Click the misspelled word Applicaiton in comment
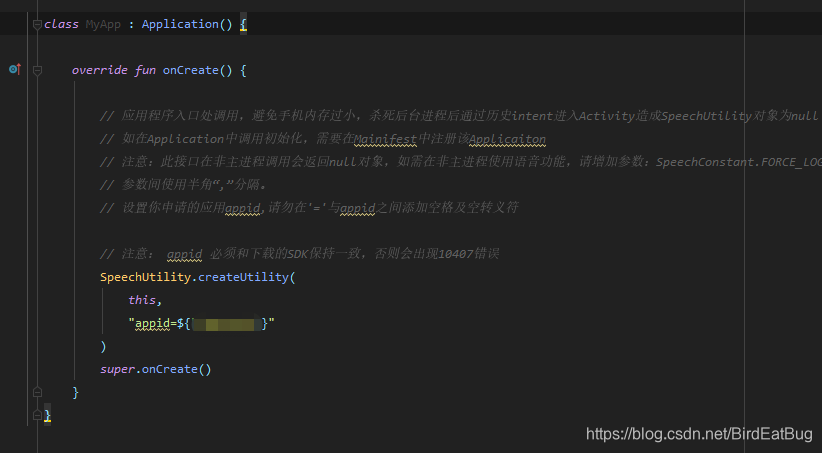This screenshot has height=453, width=822. pos(507,139)
